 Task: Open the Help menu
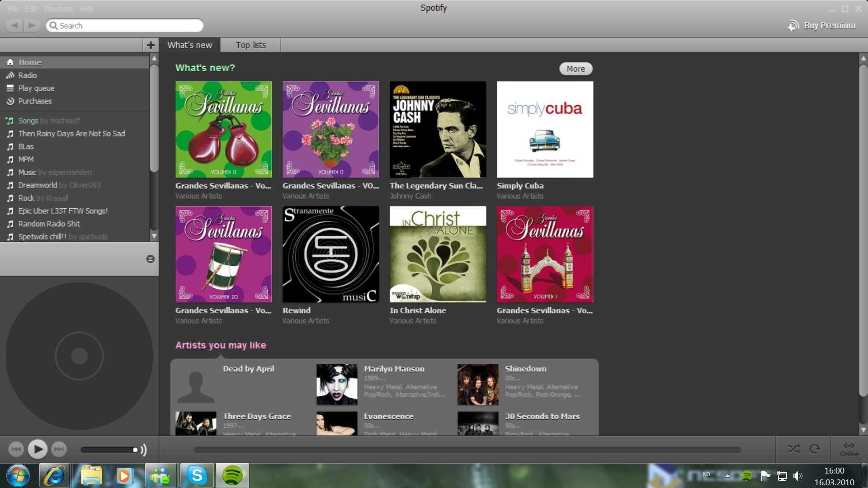coord(86,9)
